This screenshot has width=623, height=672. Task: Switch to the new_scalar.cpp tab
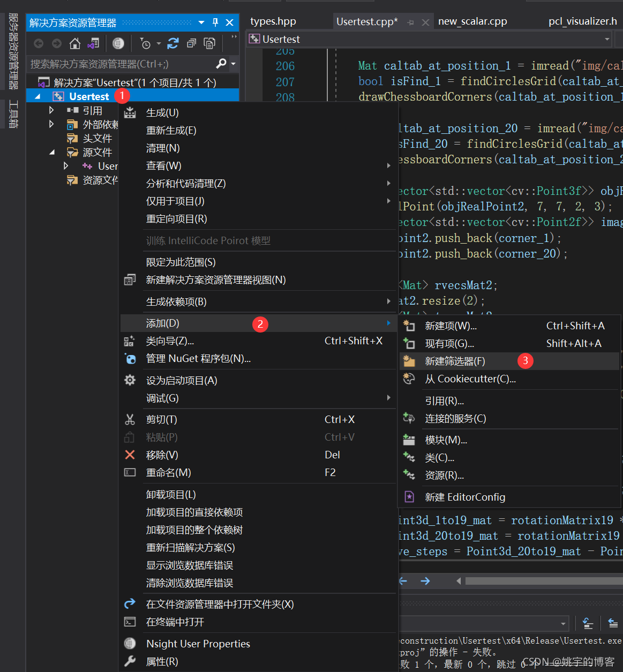472,21
